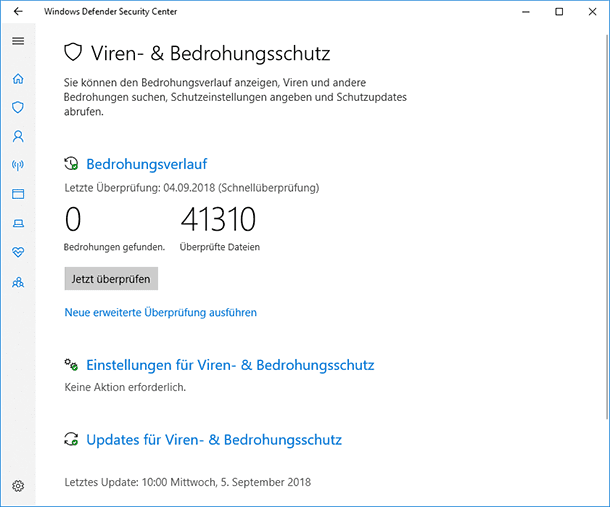This screenshot has width=610, height=507.
Task: Open the Bedrohungsverlauf link
Action: pyautogui.click(x=147, y=164)
